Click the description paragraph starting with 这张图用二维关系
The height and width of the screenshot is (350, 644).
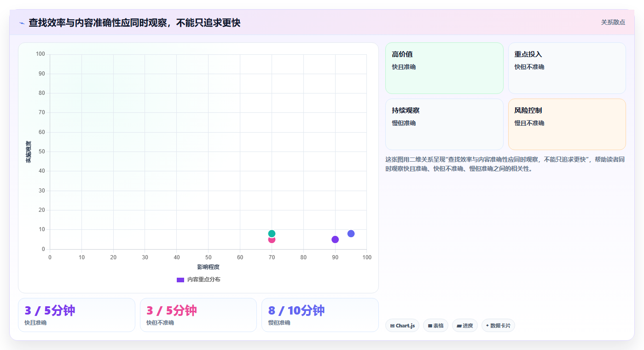coord(505,164)
